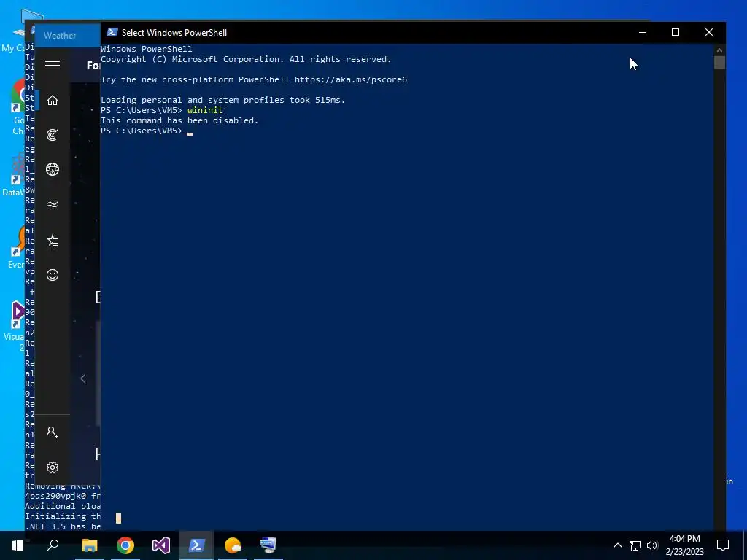The image size is (747, 560).
Task: Click the active PowerShell prompt line
Action: click(147, 131)
